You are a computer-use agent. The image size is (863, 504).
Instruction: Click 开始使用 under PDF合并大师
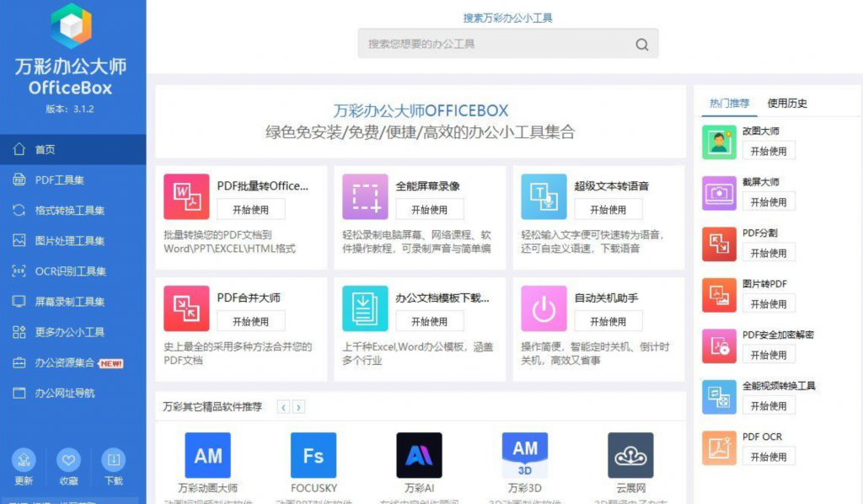(x=250, y=321)
